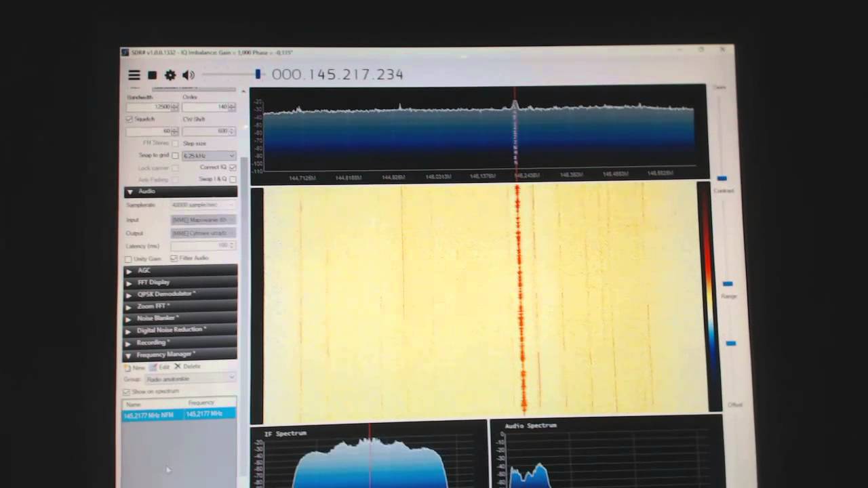868x488 pixels.
Task: Click the Latency (ms) field
Action: point(203,245)
